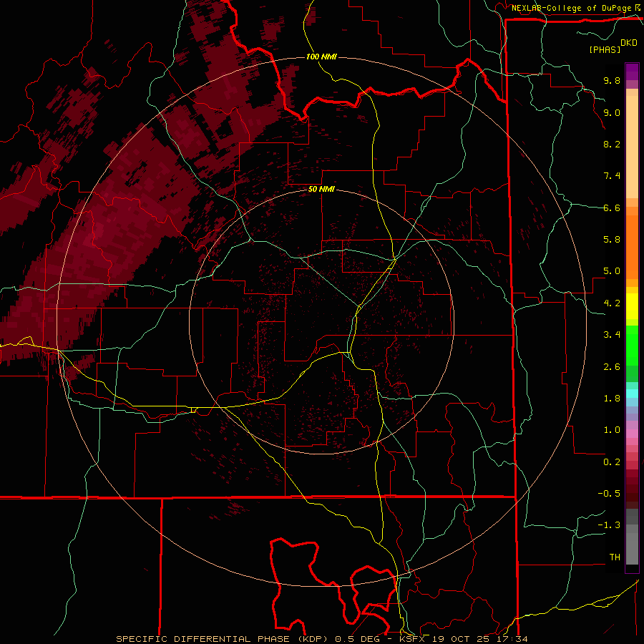Click the -1.3 value on the color scale

[609, 525]
